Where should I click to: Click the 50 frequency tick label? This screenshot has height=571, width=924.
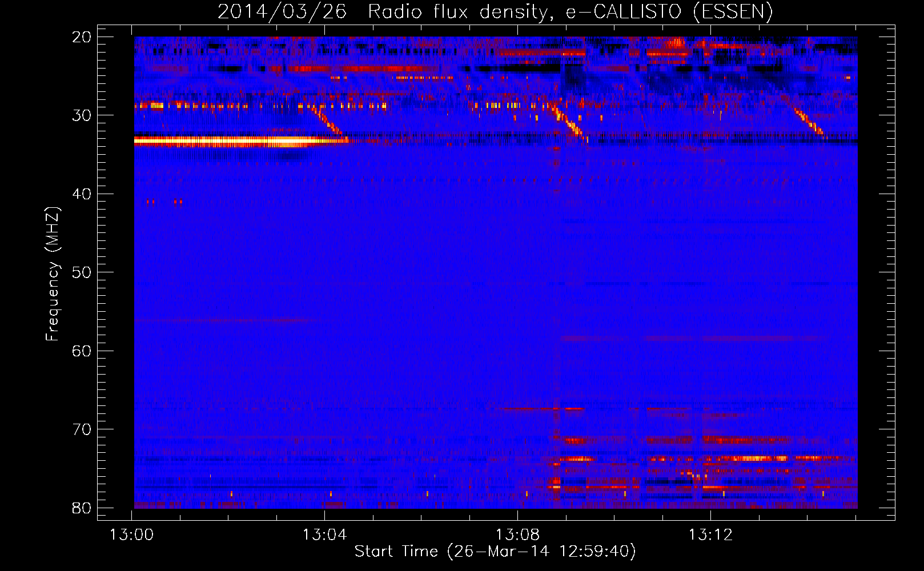82,272
